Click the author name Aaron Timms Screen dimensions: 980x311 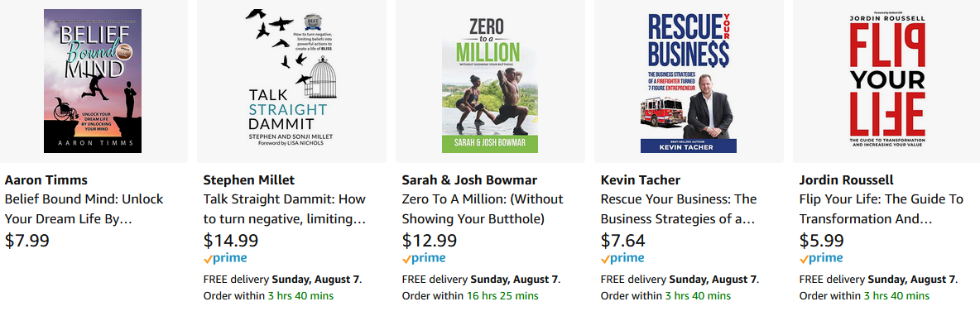(45, 179)
